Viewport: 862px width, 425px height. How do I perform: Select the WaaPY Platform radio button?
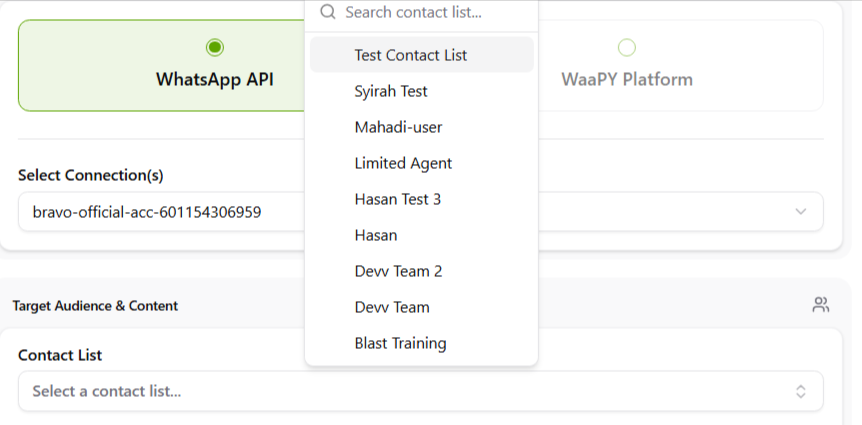pos(627,47)
